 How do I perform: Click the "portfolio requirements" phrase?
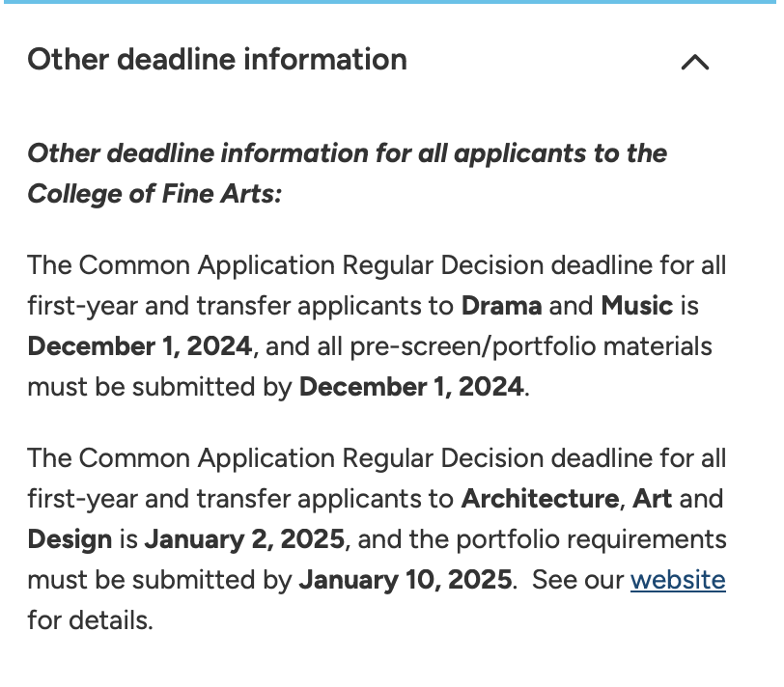[591, 539]
